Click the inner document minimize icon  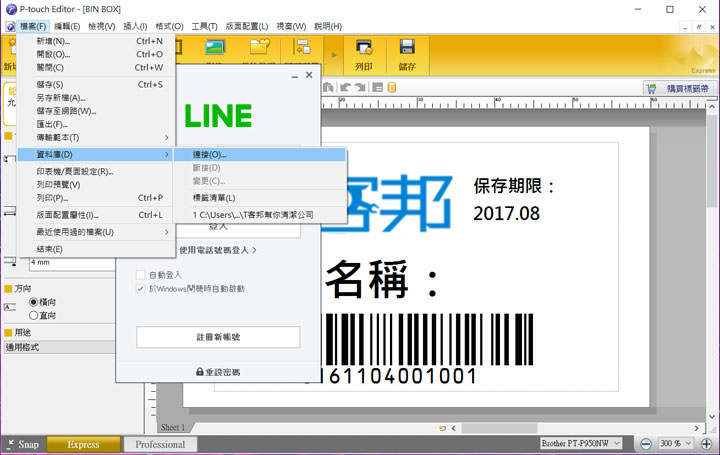point(685,27)
